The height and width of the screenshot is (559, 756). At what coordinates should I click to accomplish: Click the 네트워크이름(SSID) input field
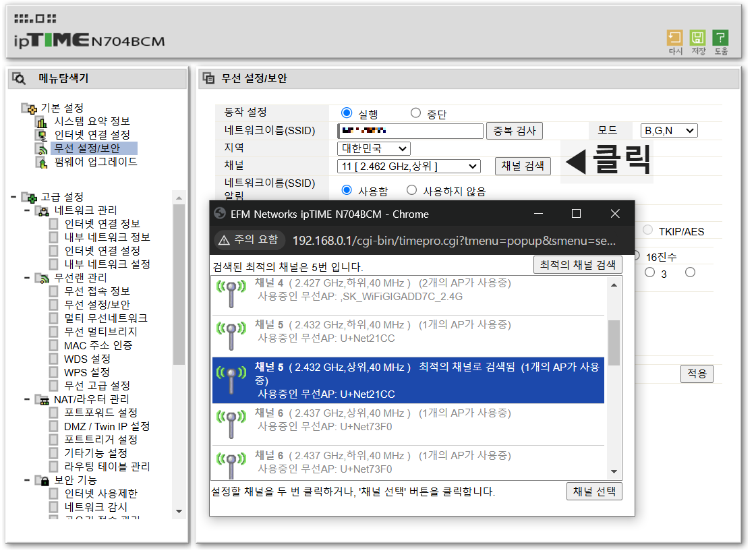pos(410,131)
